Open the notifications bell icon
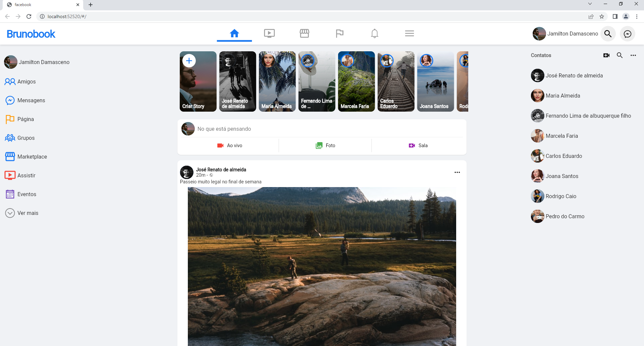The width and height of the screenshot is (644, 346). pos(375,33)
